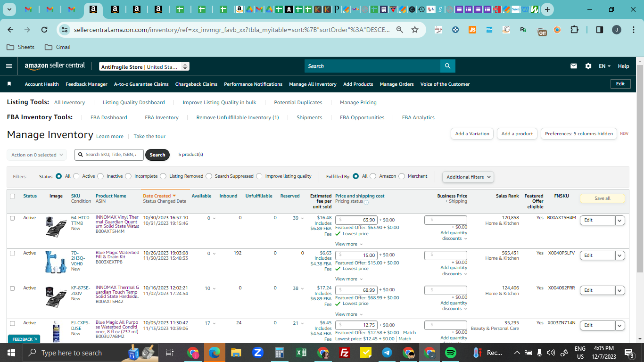644x362 pixels.
Task: Select the Incomplete status filter
Action: coord(128,176)
